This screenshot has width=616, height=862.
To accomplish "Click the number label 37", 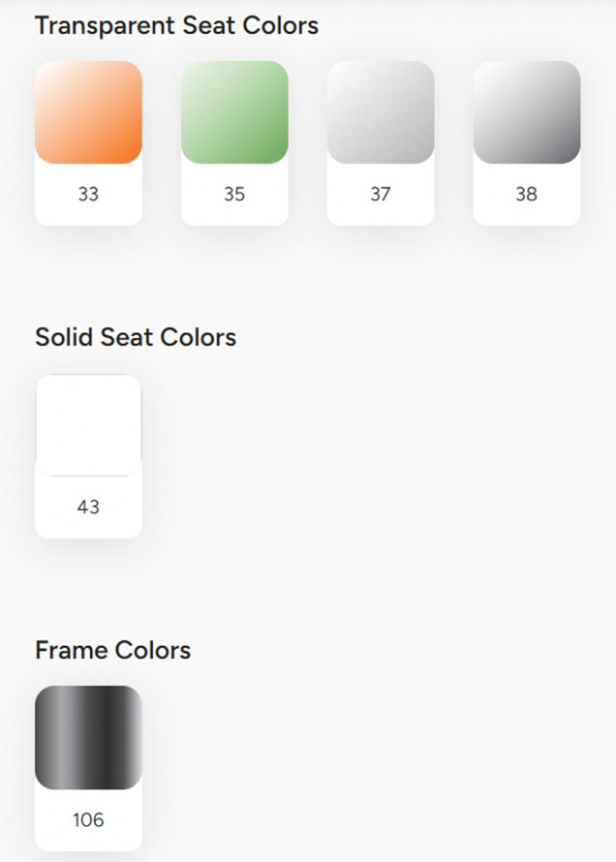I will click(380, 194).
